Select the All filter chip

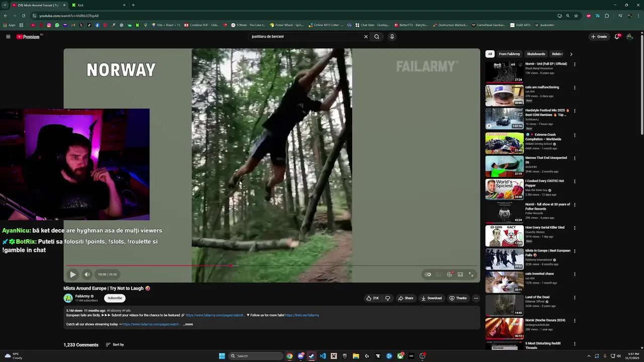point(490,54)
